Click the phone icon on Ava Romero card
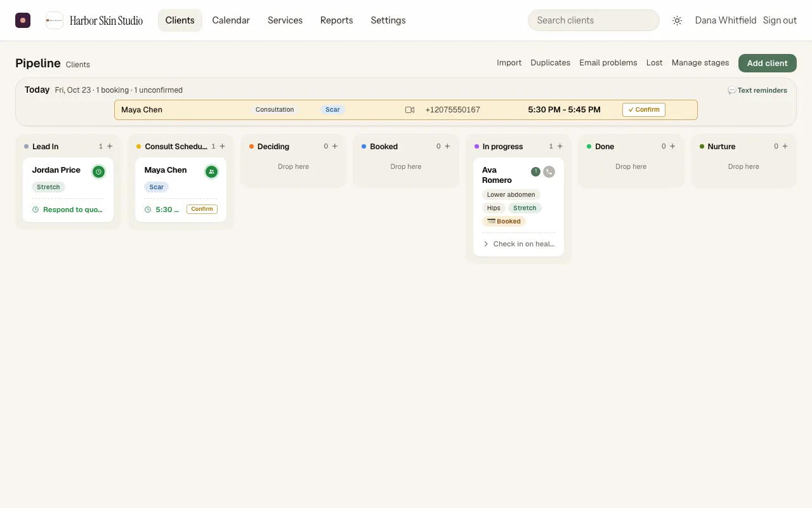Screen dimensions: 812x508 [x=549, y=171]
